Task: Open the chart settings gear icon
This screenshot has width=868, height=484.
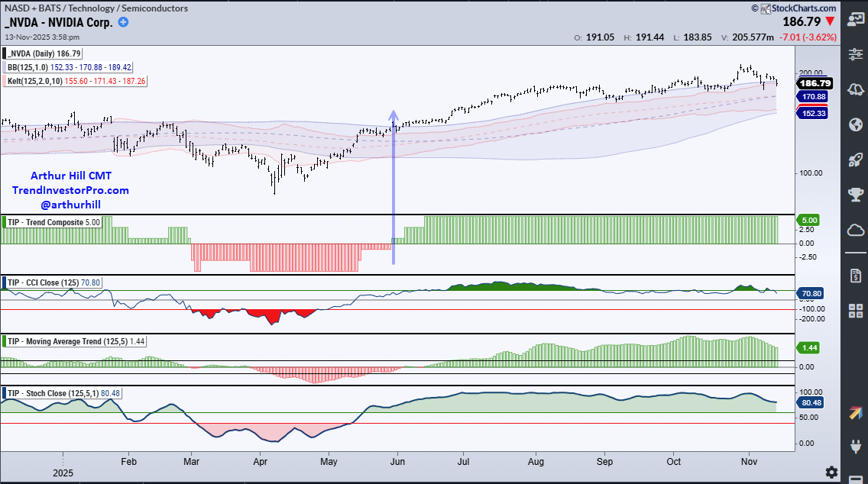Action: 831,472
